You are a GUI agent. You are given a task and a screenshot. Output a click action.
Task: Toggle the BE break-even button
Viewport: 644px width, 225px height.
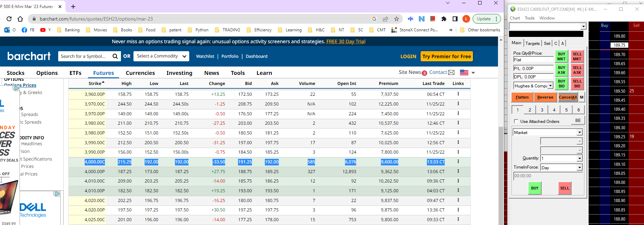coord(578,121)
